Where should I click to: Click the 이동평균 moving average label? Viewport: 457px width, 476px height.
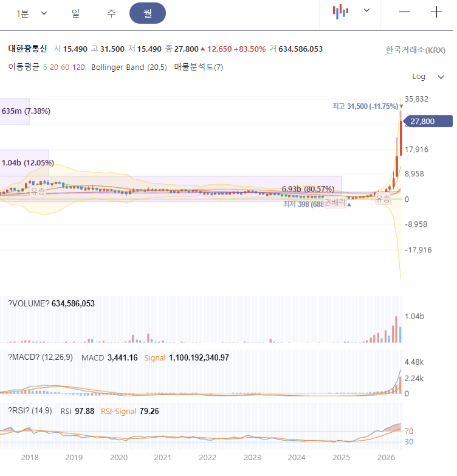pyautogui.click(x=24, y=67)
